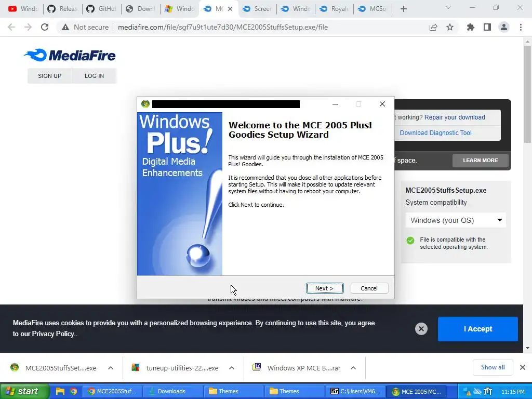
Task: Open the downloaded MCE2005StuffsSet....exe file
Action: pyautogui.click(x=54, y=368)
